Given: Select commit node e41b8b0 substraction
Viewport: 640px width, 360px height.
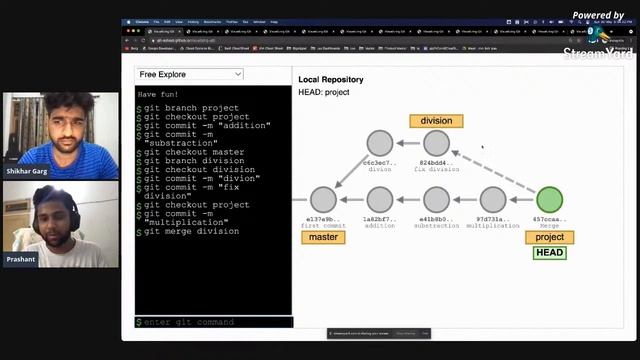Looking at the screenshot, I should pos(436,200).
